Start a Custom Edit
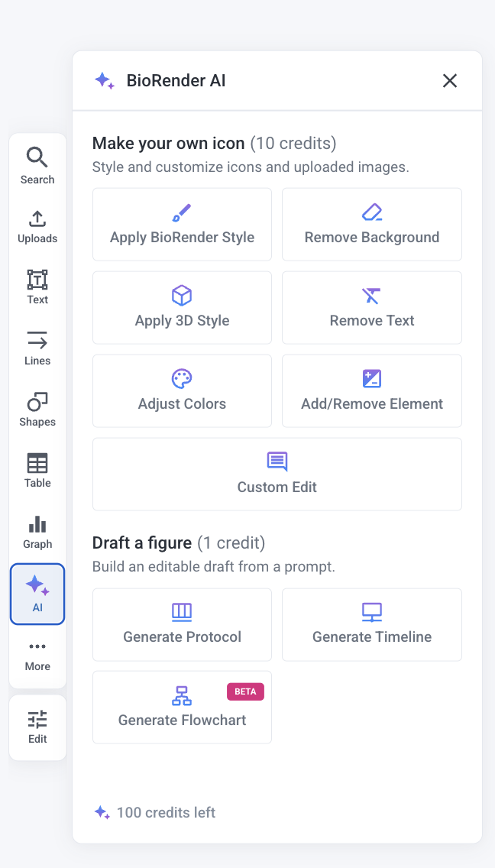495x868 pixels. coord(277,474)
